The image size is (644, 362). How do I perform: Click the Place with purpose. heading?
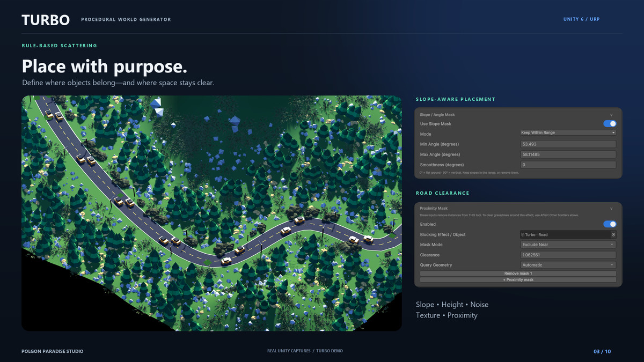(105, 67)
